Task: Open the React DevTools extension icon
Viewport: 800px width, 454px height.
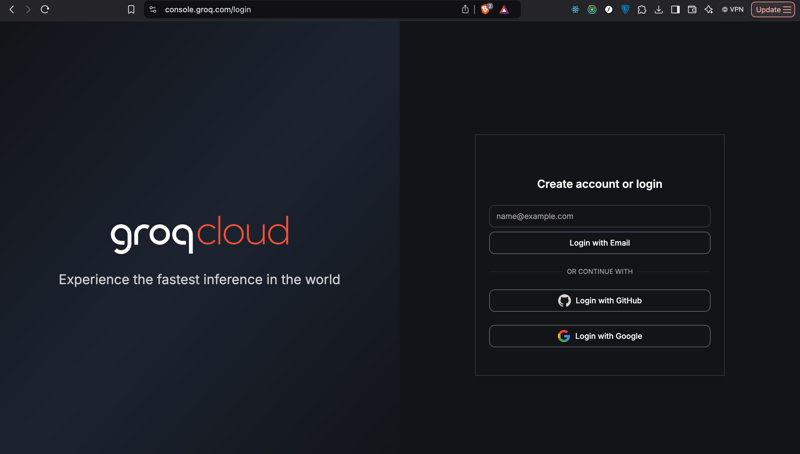Action: point(575,9)
